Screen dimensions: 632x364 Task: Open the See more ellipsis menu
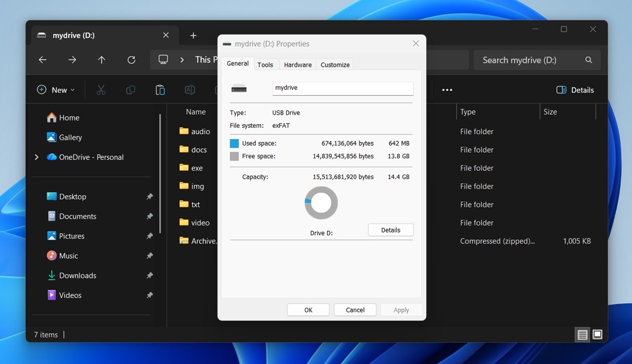pos(447,90)
